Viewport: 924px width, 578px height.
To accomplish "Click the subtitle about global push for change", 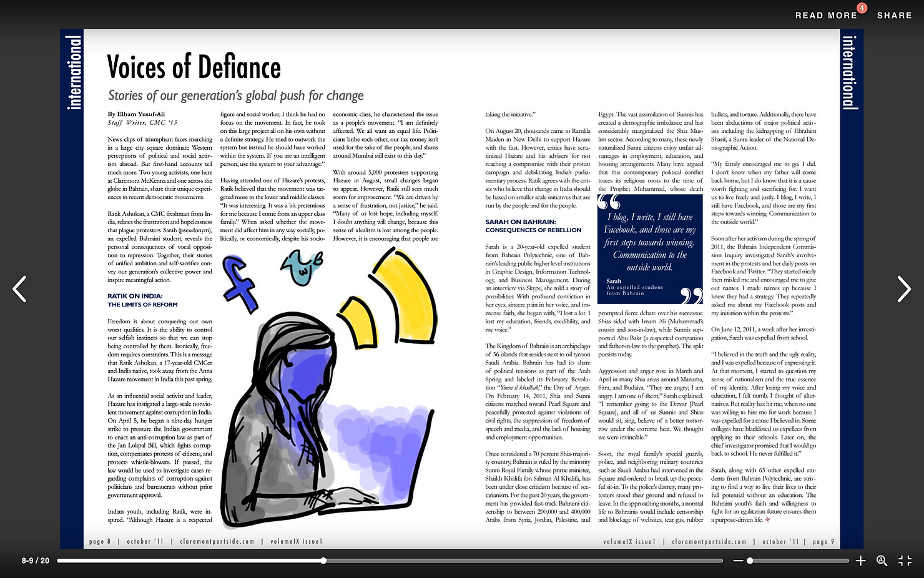I will pos(236,96).
